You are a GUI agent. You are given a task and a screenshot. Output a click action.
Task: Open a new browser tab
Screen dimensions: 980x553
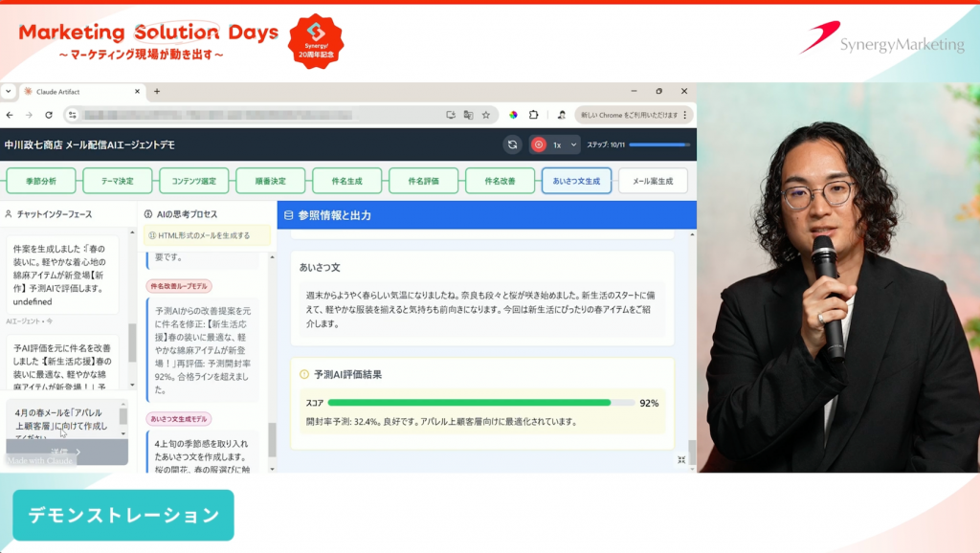pos(157,91)
